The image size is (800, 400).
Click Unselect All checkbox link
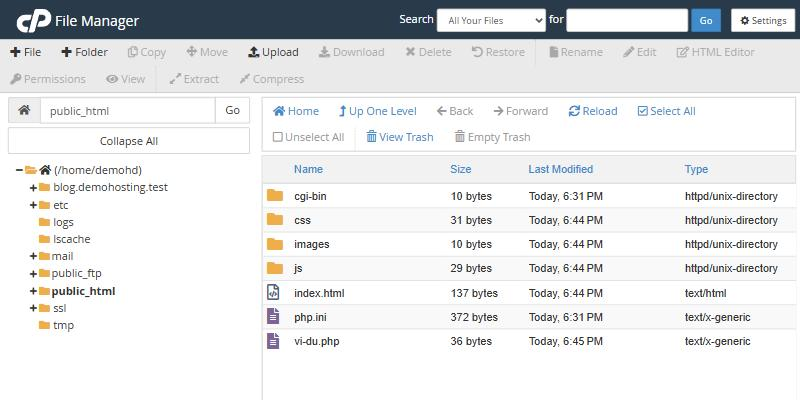309,137
